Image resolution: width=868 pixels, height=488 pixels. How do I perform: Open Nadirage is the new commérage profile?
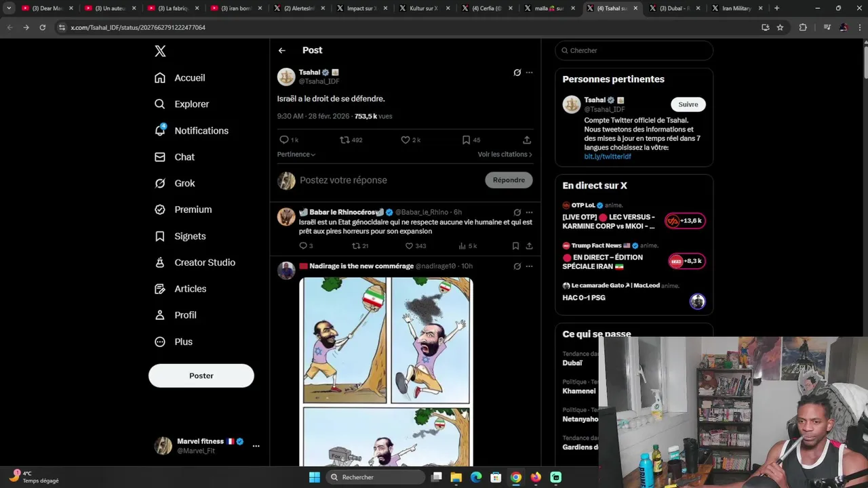point(361,266)
